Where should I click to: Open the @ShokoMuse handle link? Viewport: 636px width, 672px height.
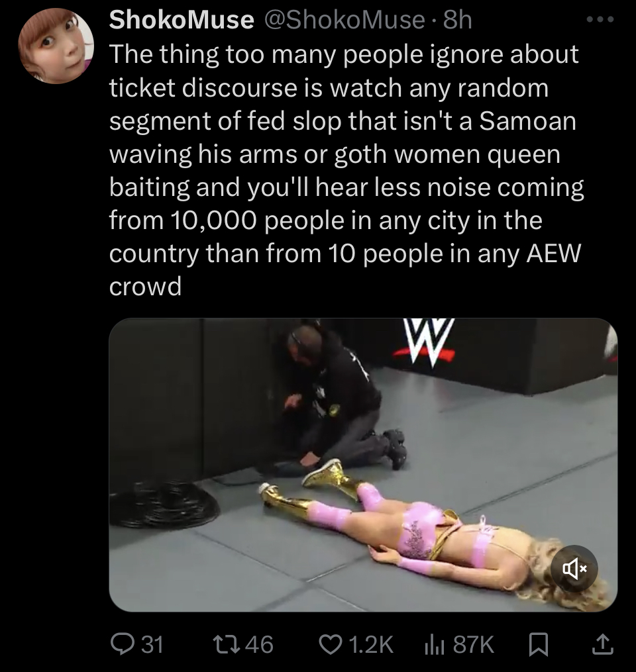pyautogui.click(x=344, y=20)
